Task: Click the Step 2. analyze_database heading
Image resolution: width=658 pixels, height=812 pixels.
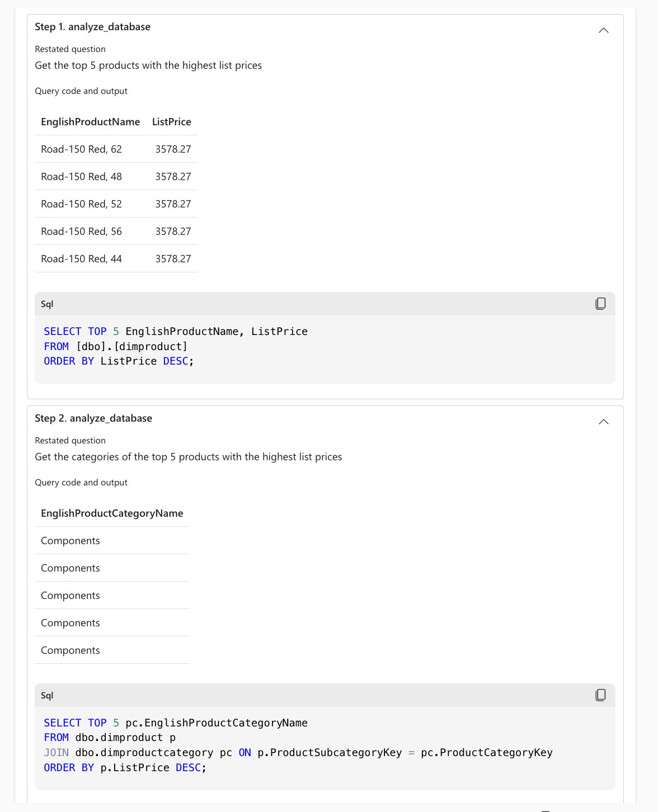Action: pos(93,418)
